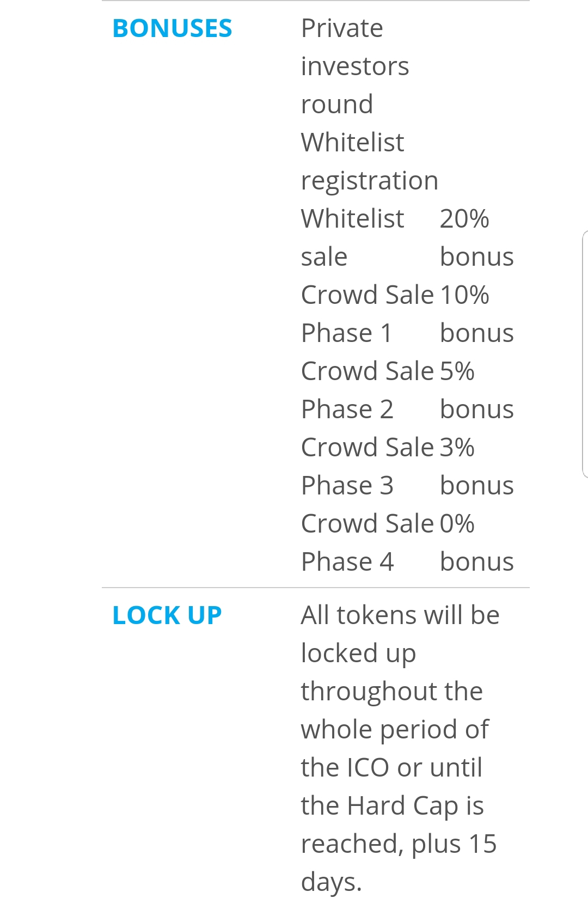Click the 'the Hard Cap is' text line
588x904 pixels.
coord(393,806)
